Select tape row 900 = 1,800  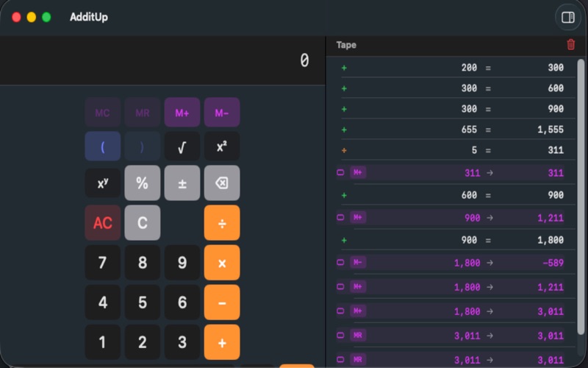[x=451, y=241]
